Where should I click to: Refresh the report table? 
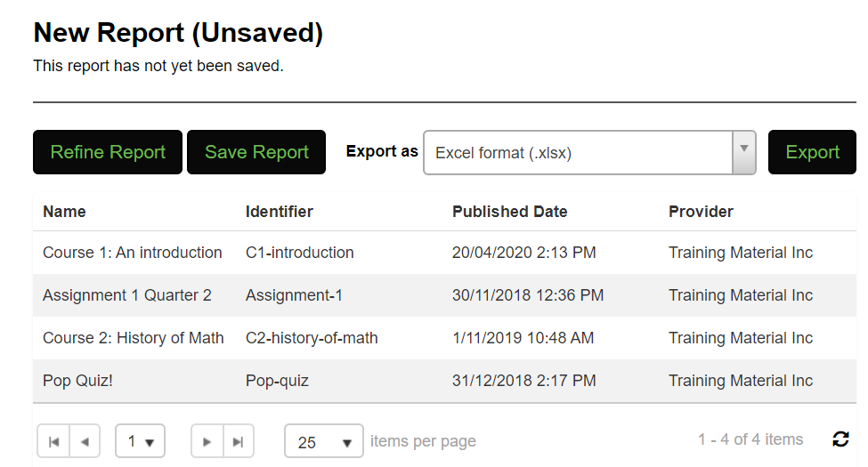point(840,439)
